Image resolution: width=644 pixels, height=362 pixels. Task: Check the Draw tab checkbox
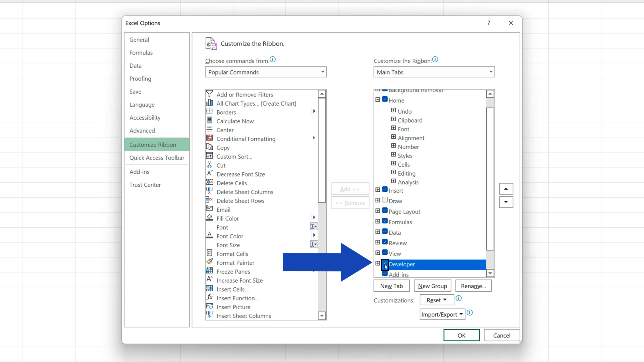point(385,199)
